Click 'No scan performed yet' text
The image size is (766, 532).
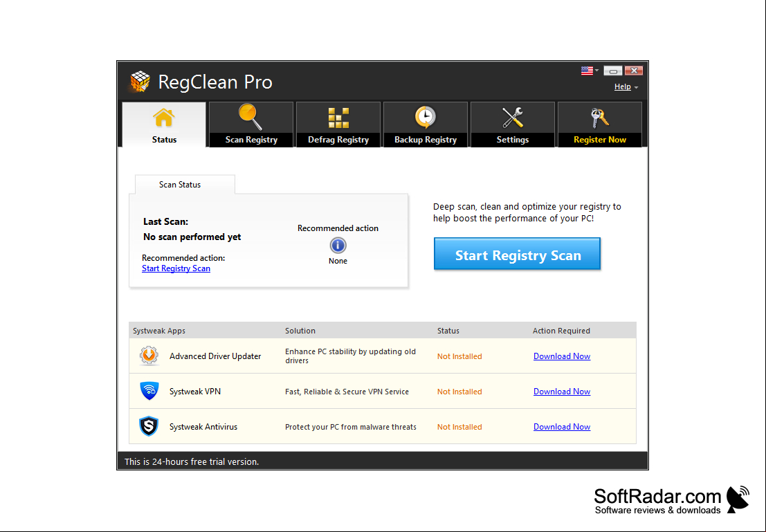[192, 237]
